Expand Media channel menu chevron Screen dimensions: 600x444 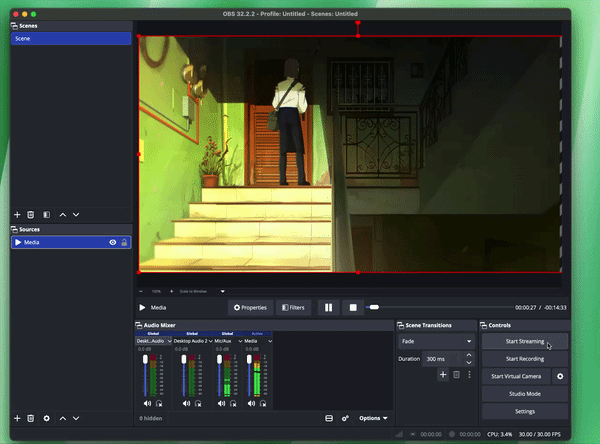tap(270, 341)
